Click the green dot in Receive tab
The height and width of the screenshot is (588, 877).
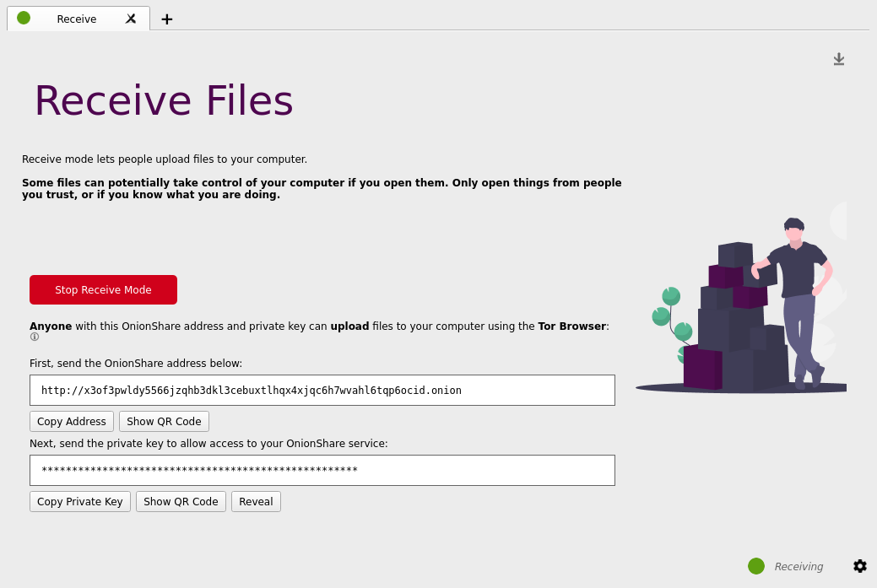24,19
